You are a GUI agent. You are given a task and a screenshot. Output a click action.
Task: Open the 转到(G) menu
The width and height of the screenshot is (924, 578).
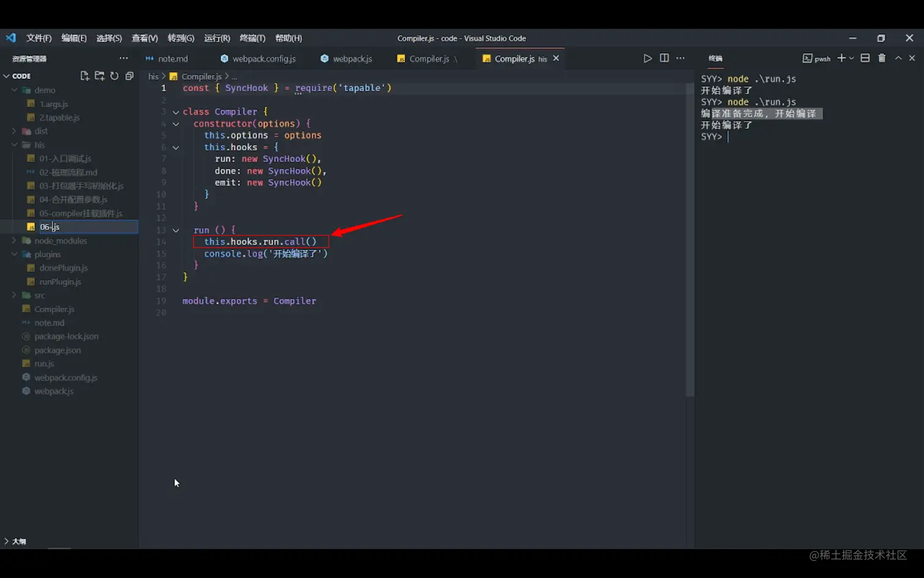[x=181, y=38]
